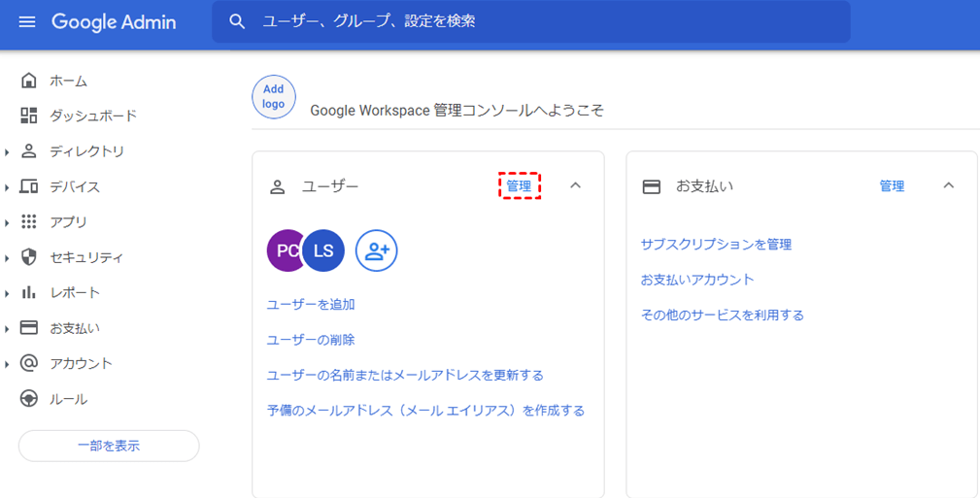Open アプリ in the sidebar
Screen dimensions: 980x498
[69, 222]
